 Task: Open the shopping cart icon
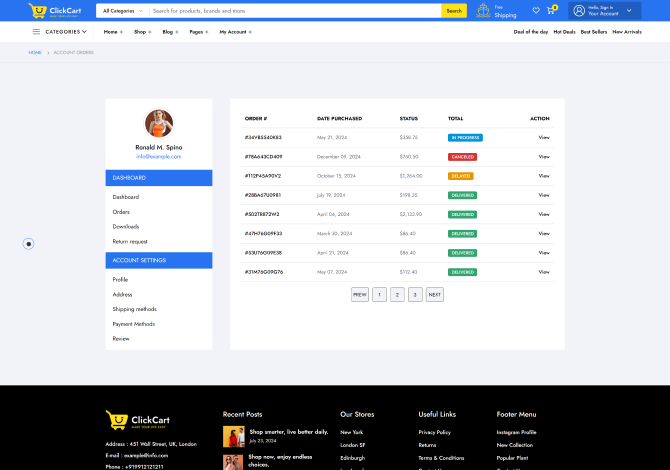pos(550,11)
